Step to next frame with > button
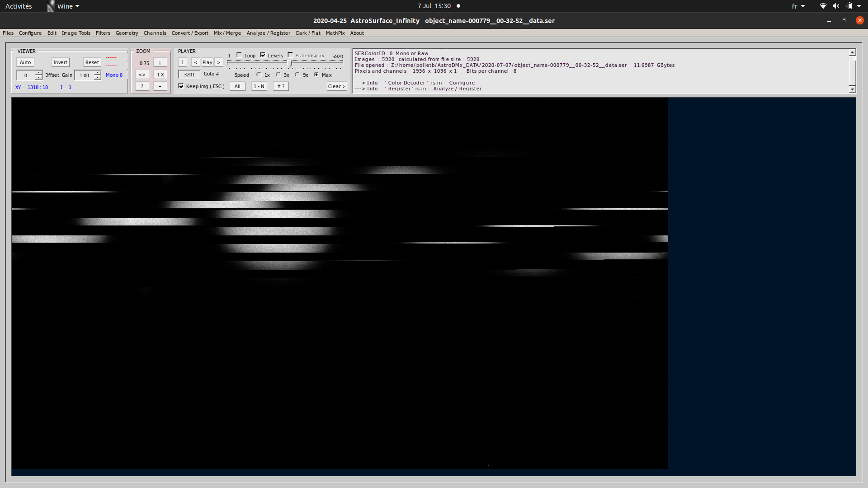The image size is (868, 488). point(219,62)
